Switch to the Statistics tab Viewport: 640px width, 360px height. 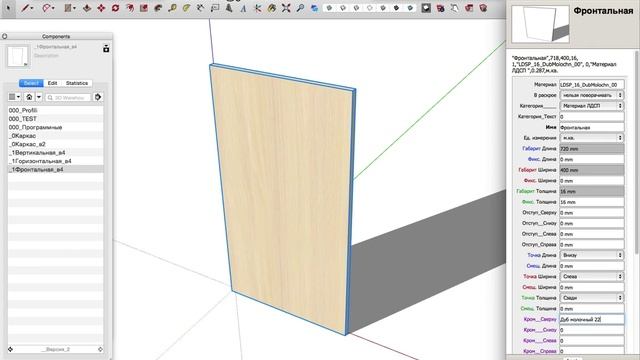click(77, 83)
